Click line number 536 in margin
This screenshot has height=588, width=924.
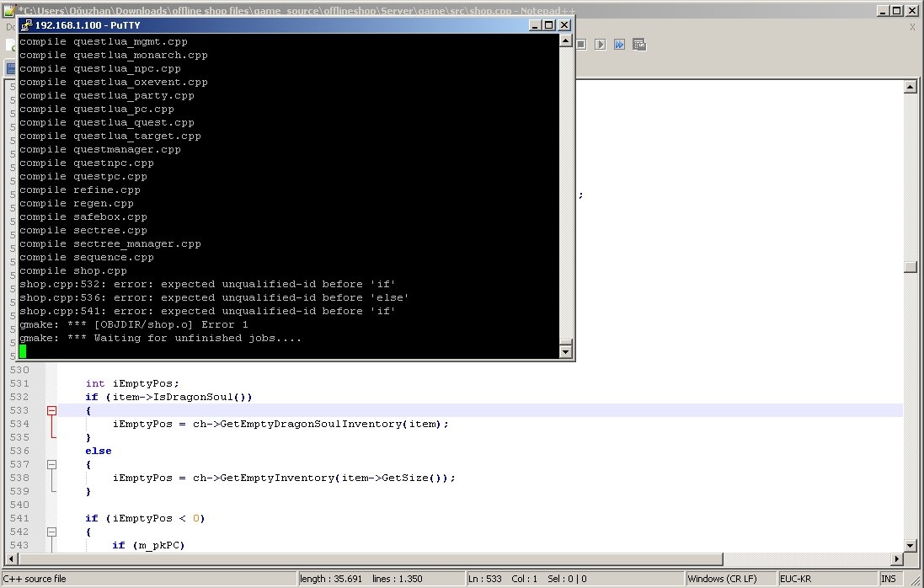click(x=19, y=451)
